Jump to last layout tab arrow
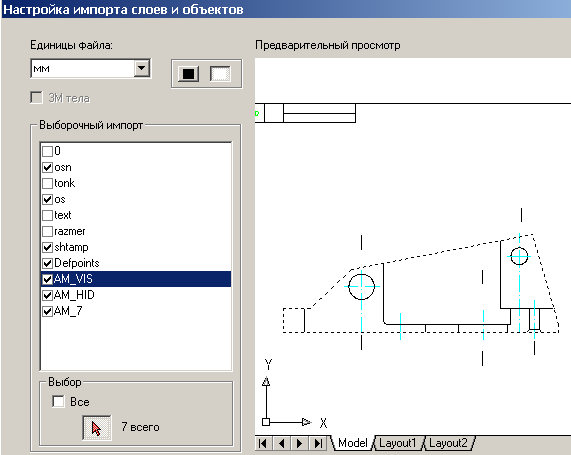Image resolution: width=571 pixels, height=455 pixels. click(318, 443)
